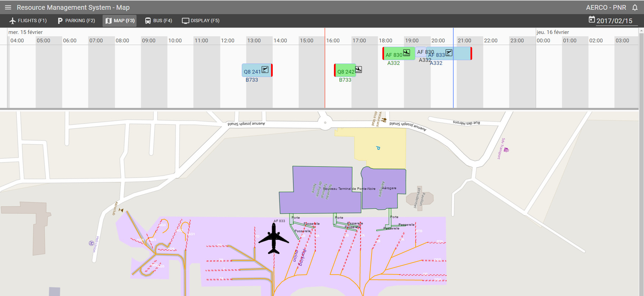The width and height of the screenshot is (644, 296).
Task: Click the notifications bell icon
Action: pos(635,7)
